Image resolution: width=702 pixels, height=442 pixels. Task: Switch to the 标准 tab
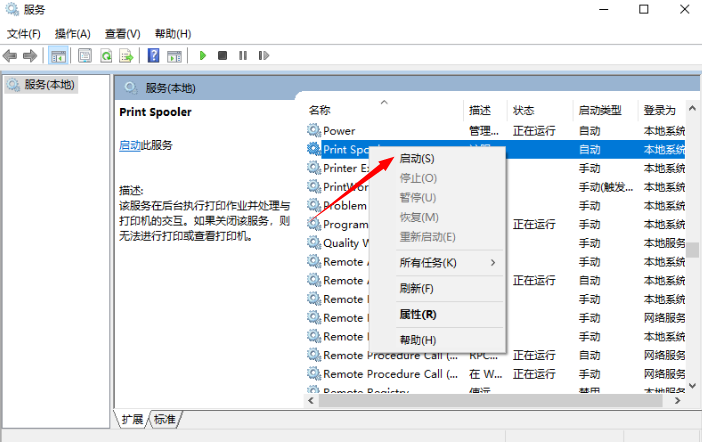(x=165, y=419)
